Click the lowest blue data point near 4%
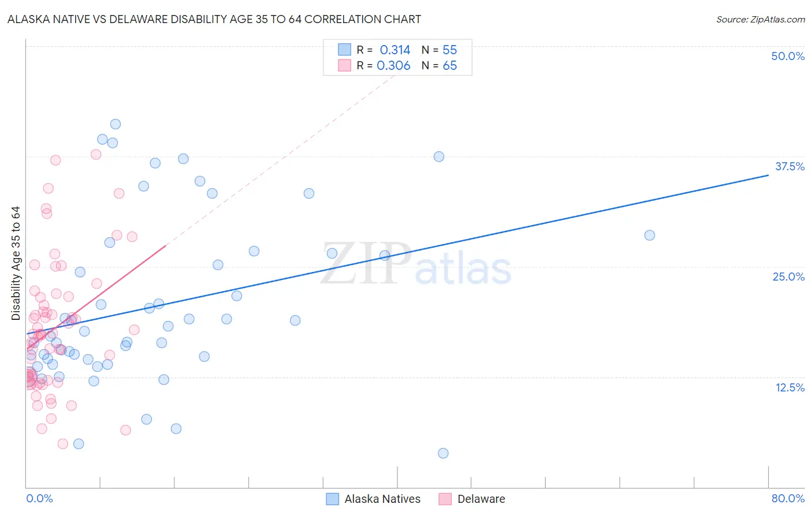Viewport: 812px width, 515px height. click(443, 453)
